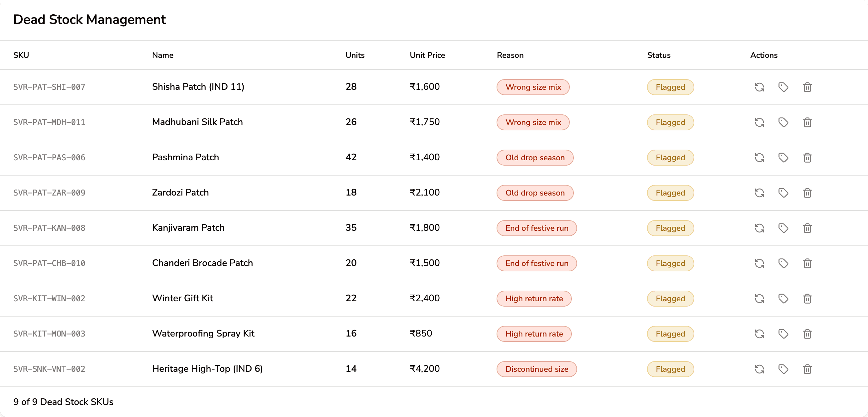Click refresh icon on Zardozi Patch row
Image resolution: width=868 pixels, height=417 pixels.
759,193
